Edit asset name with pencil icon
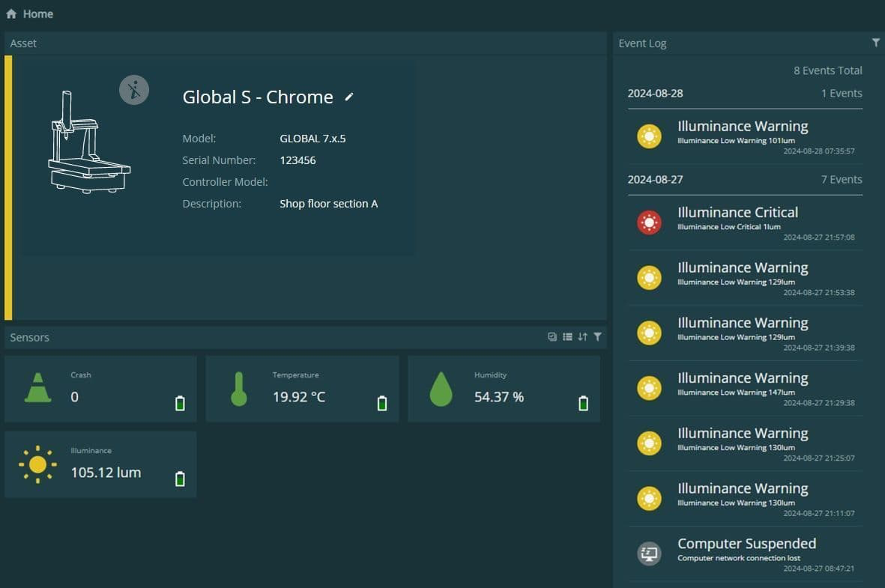This screenshot has height=588, width=885. (x=348, y=97)
